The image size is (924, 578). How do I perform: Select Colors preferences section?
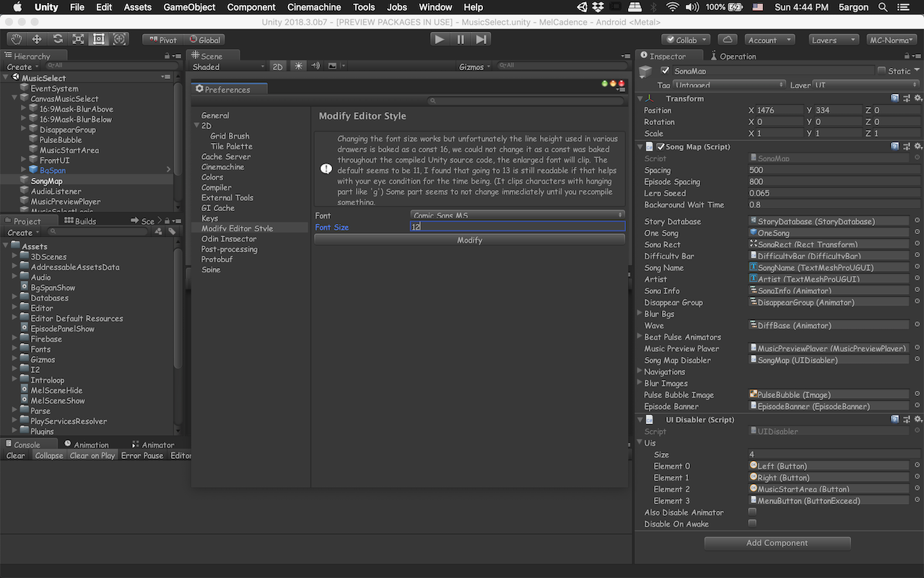pyautogui.click(x=212, y=177)
